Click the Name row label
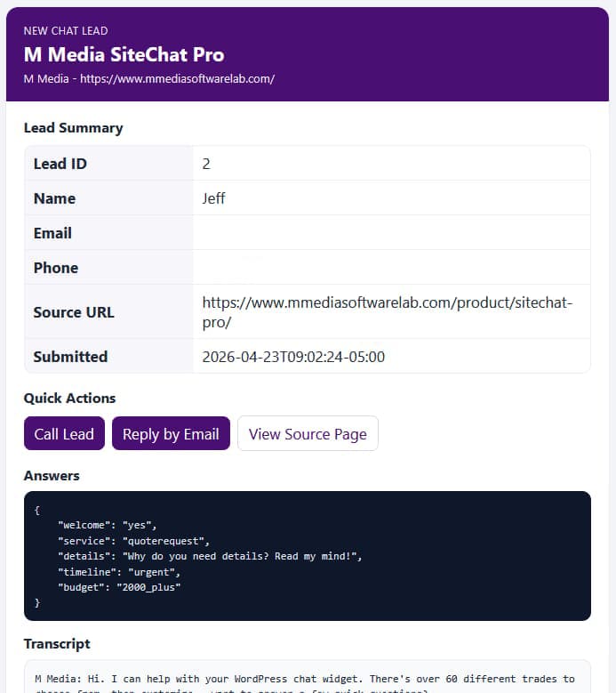 tap(54, 198)
